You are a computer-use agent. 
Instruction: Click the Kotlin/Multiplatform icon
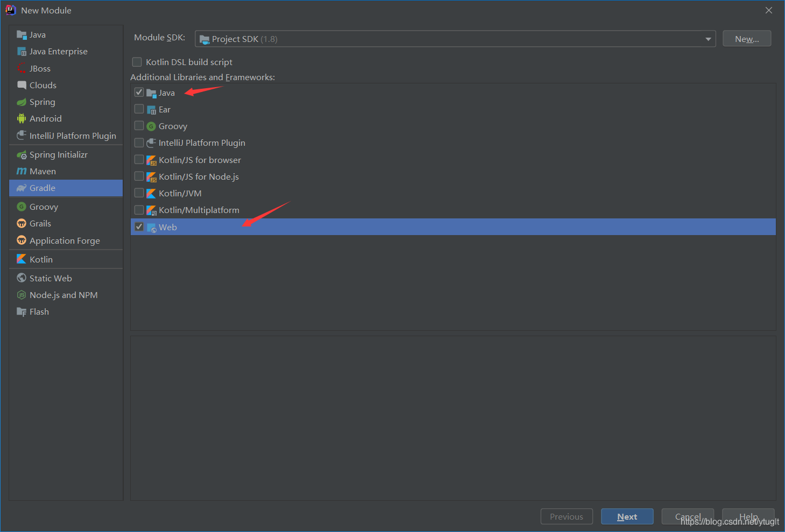pos(151,210)
